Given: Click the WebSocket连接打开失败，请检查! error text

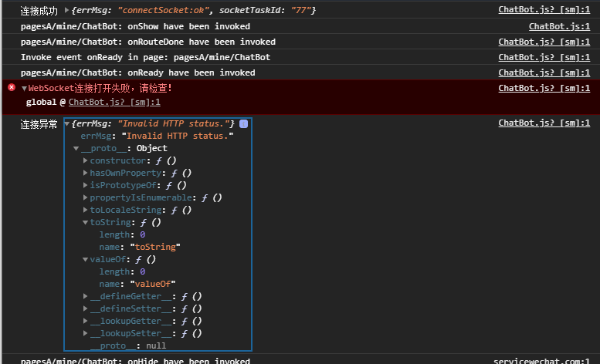Looking at the screenshot, I should point(100,88).
